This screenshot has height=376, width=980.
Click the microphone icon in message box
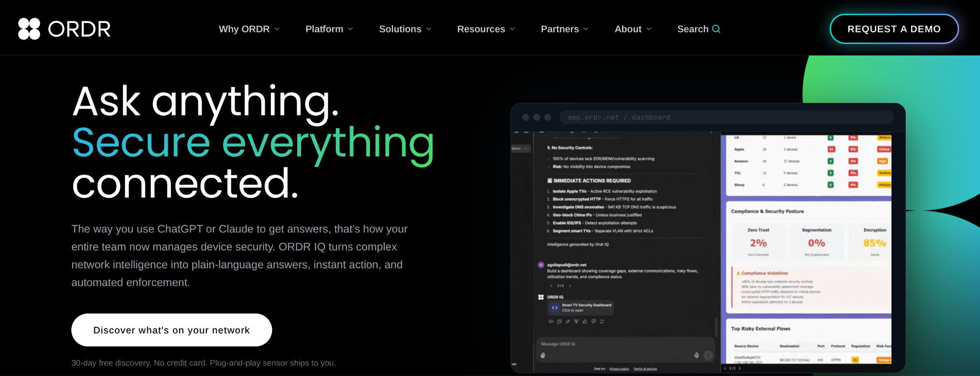pyautogui.click(x=697, y=355)
